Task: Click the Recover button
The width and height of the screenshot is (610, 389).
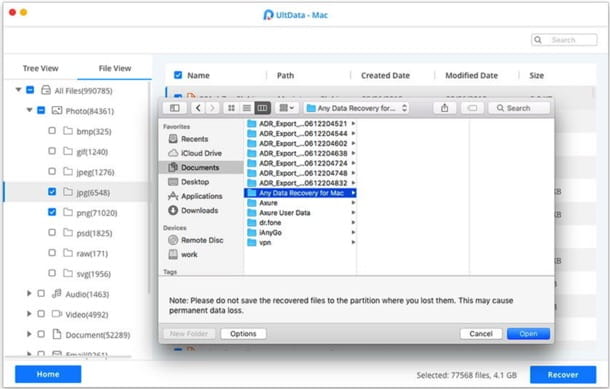Action: 563,375
